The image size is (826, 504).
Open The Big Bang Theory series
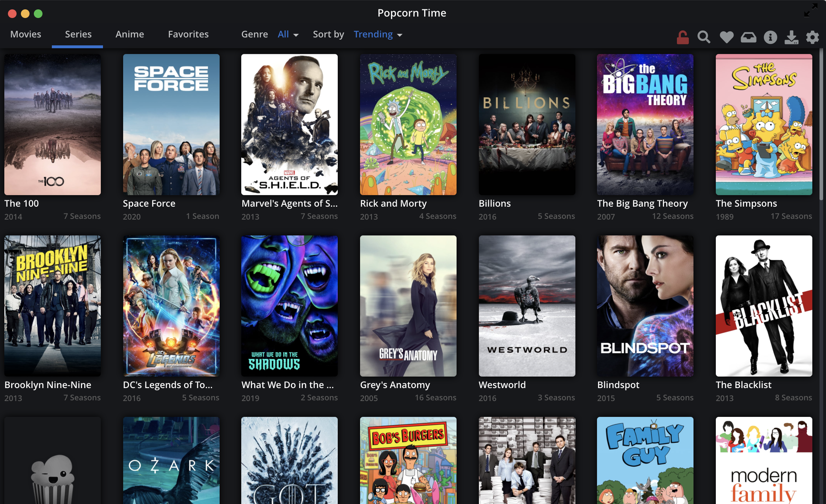click(644, 125)
